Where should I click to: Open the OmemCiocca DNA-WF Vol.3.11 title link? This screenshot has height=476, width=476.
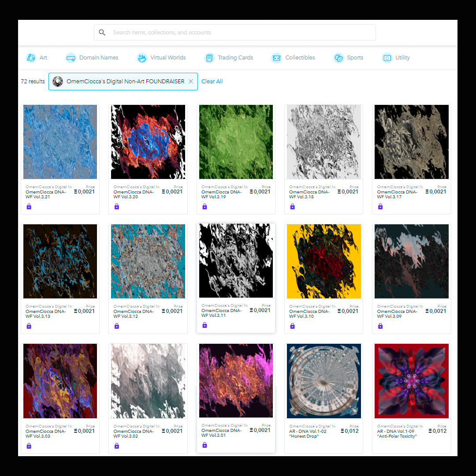click(x=221, y=313)
